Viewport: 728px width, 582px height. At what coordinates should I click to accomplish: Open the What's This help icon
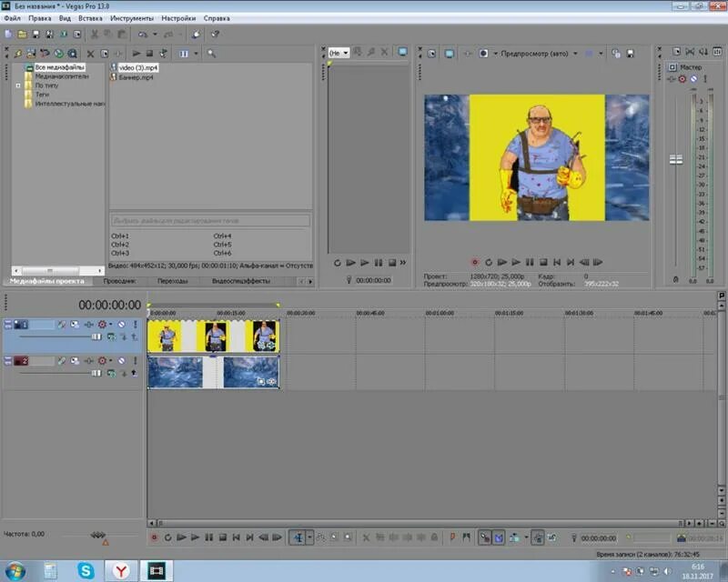point(215,35)
